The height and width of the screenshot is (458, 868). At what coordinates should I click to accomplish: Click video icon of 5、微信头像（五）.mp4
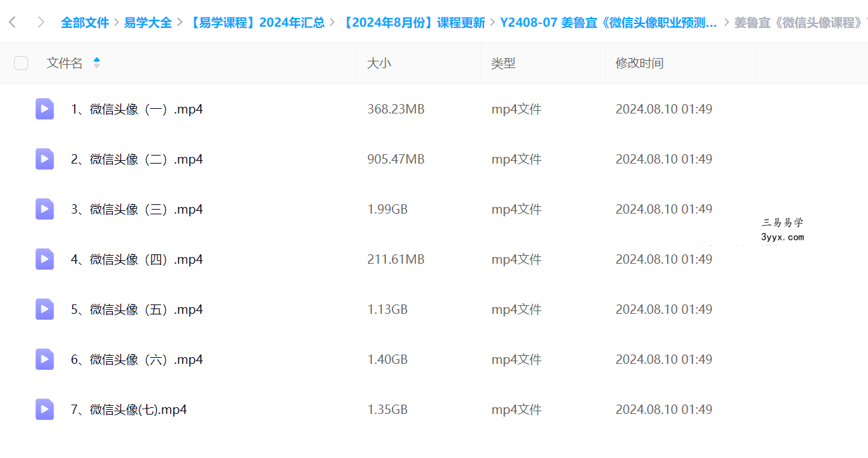(45, 309)
